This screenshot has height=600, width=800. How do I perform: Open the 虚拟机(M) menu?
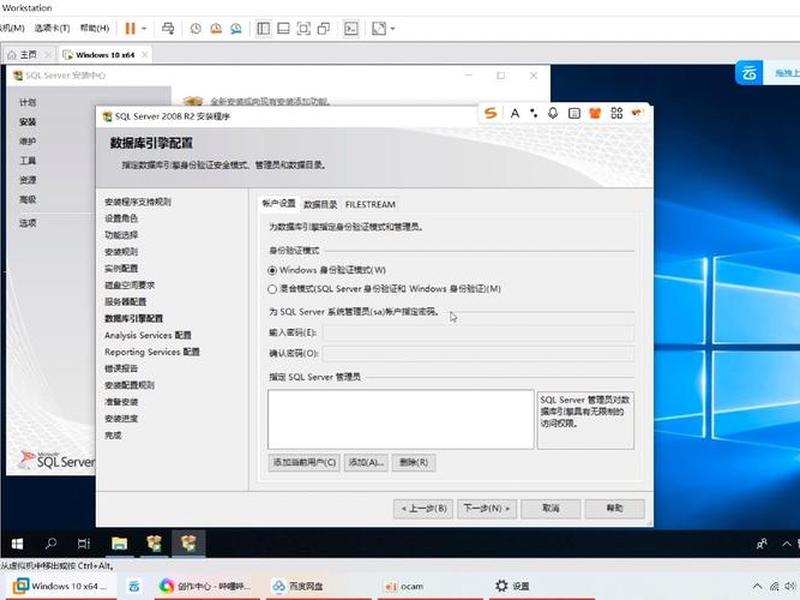12,28
